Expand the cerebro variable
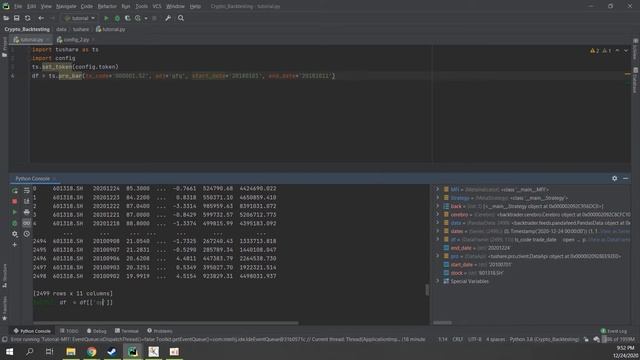This screenshot has height=360, width=640. tap(438, 214)
